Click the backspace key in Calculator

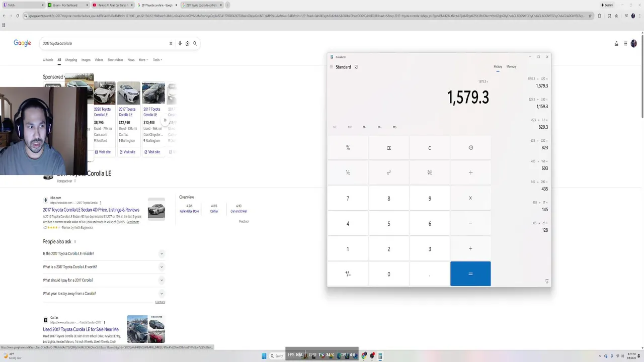[x=470, y=148]
